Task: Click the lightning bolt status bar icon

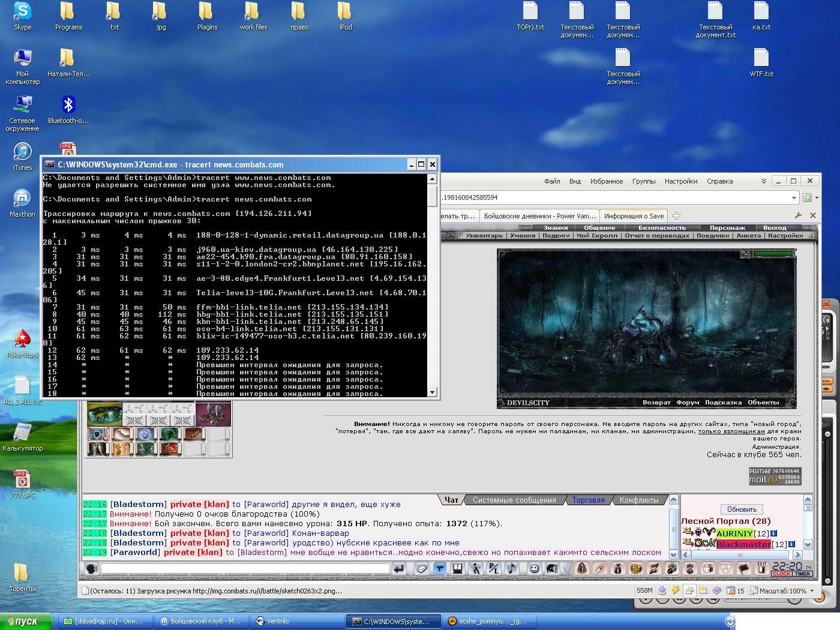Action: coord(676,590)
